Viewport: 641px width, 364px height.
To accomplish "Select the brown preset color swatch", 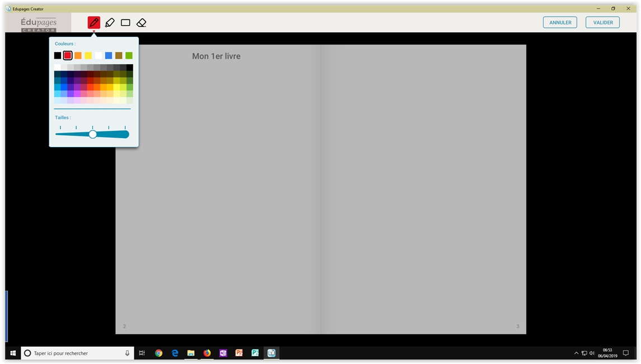I will coord(119,55).
